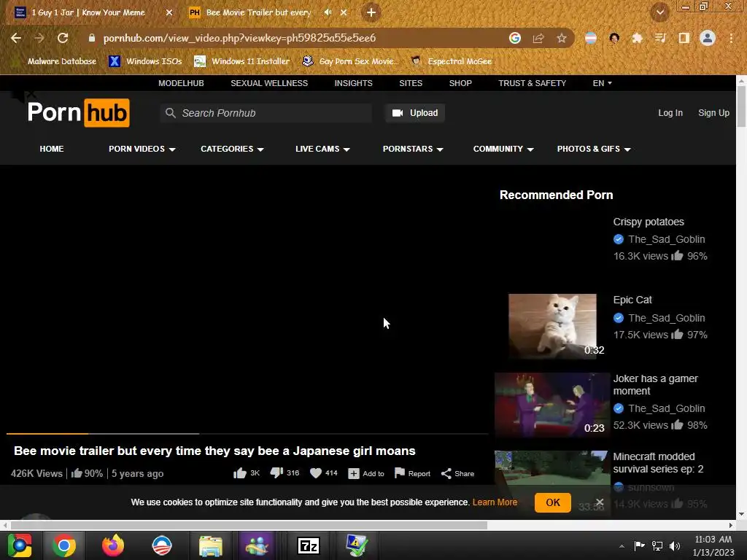Open the Espectral McGee bookmark
The height and width of the screenshot is (560, 747).
pos(451,61)
